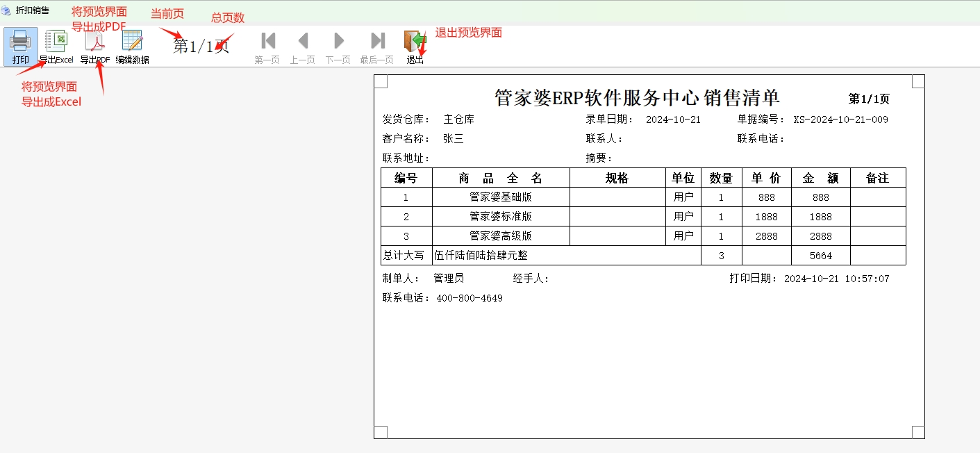
Task: Select the 管家婆高级版 product cell
Action: [x=501, y=236]
